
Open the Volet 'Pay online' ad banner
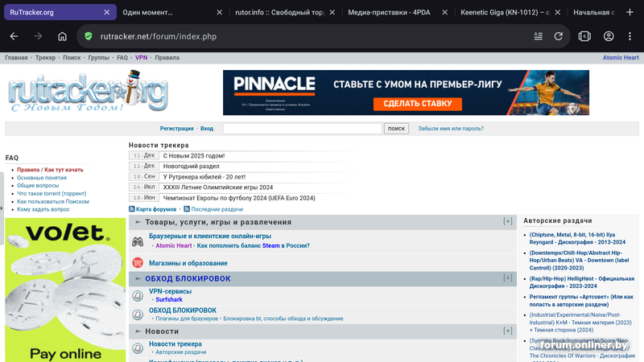pos(65,290)
